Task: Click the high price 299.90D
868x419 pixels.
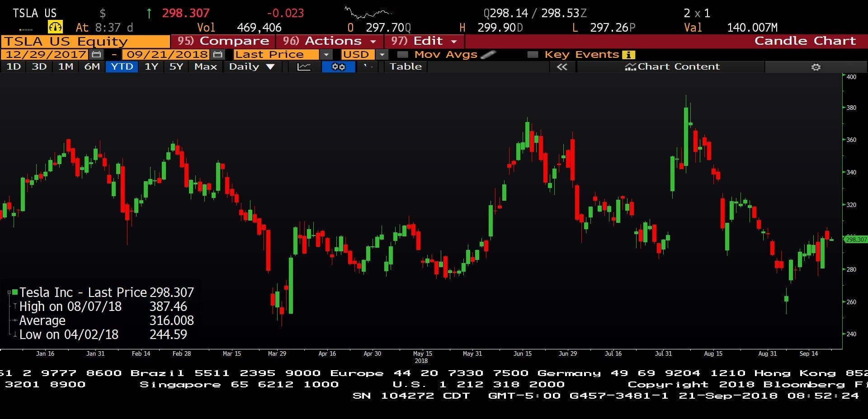Action: (x=500, y=28)
